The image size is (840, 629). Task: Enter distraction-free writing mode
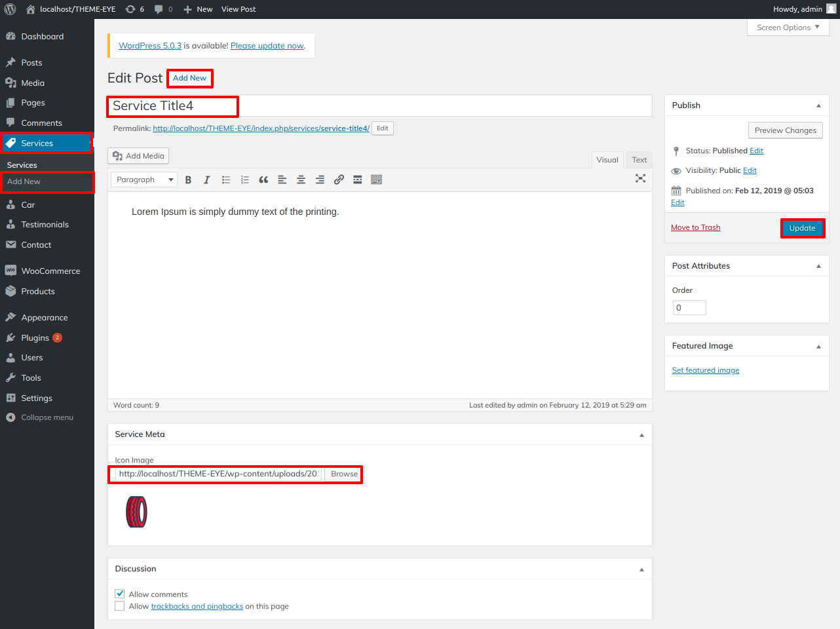[640, 178]
